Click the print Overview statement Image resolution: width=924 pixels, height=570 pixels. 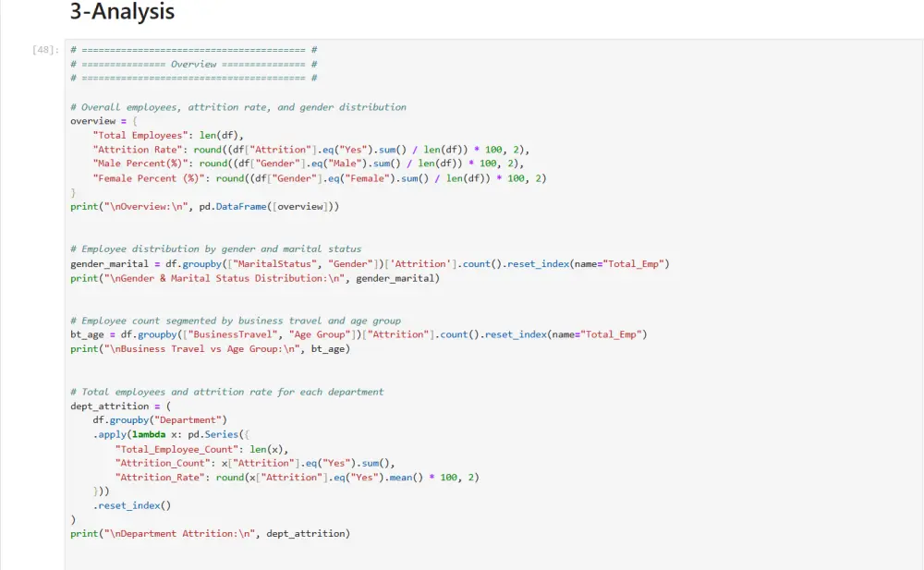click(x=204, y=207)
